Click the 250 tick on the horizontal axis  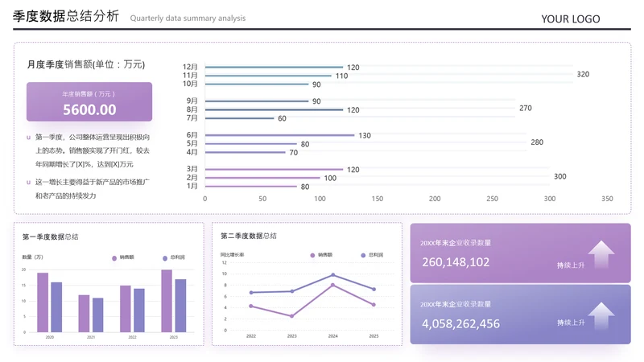coord(492,199)
